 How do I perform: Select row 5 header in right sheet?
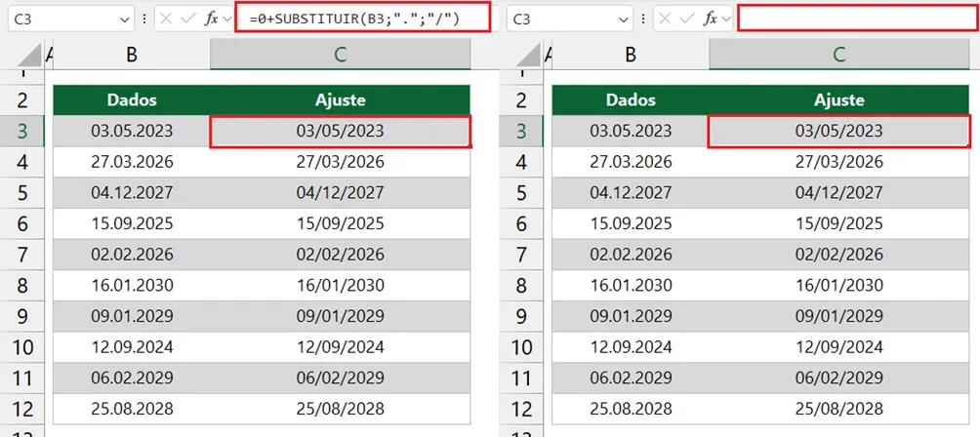521,193
